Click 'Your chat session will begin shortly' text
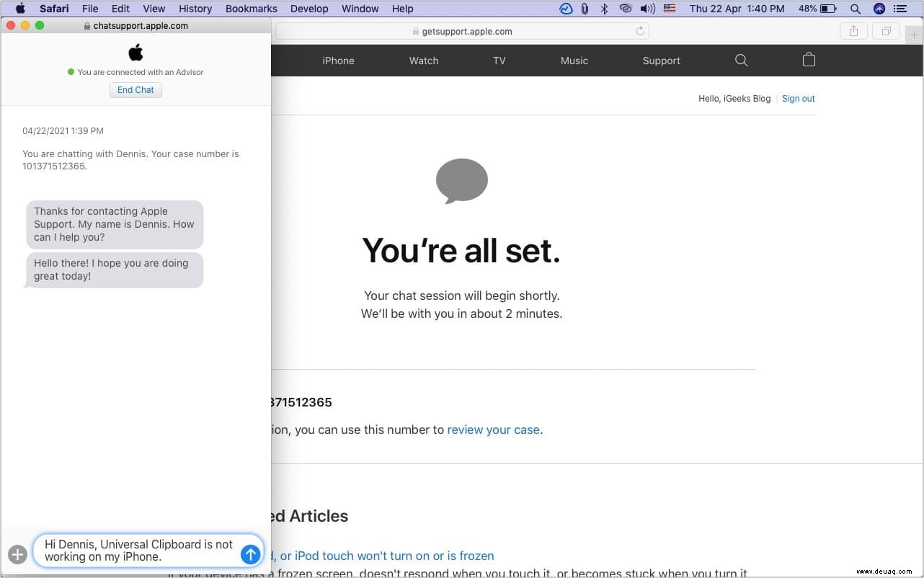 tap(461, 295)
